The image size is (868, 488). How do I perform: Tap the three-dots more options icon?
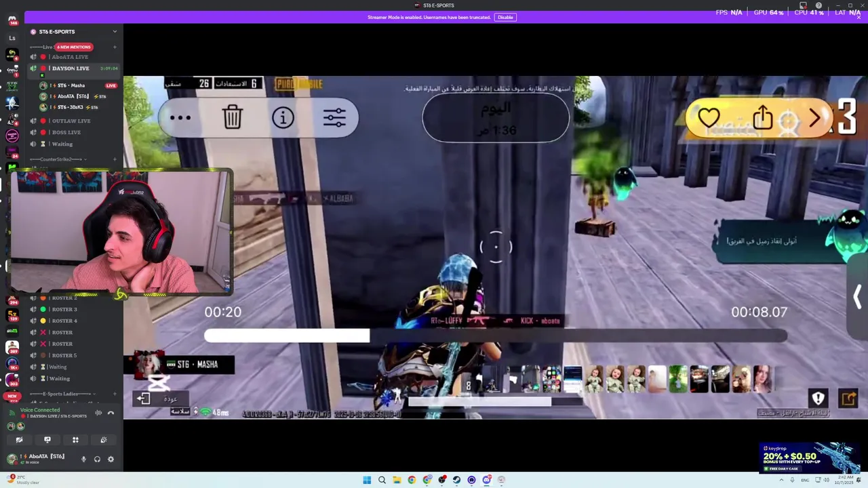pyautogui.click(x=180, y=117)
